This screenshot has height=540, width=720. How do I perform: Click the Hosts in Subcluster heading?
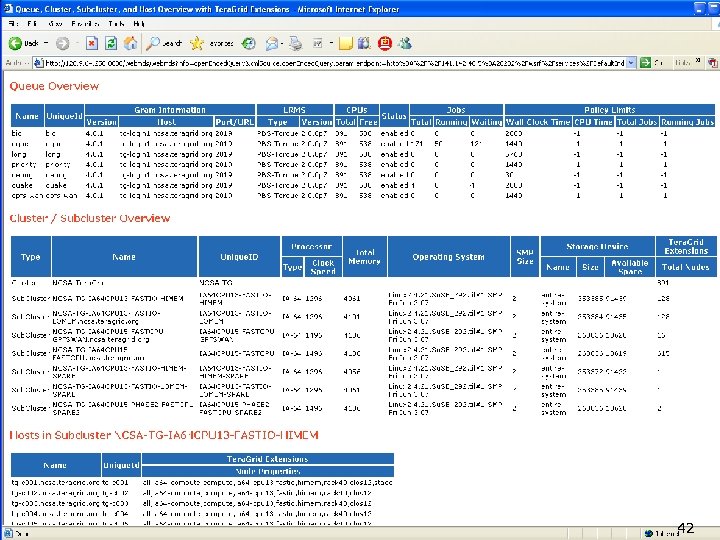164,435
